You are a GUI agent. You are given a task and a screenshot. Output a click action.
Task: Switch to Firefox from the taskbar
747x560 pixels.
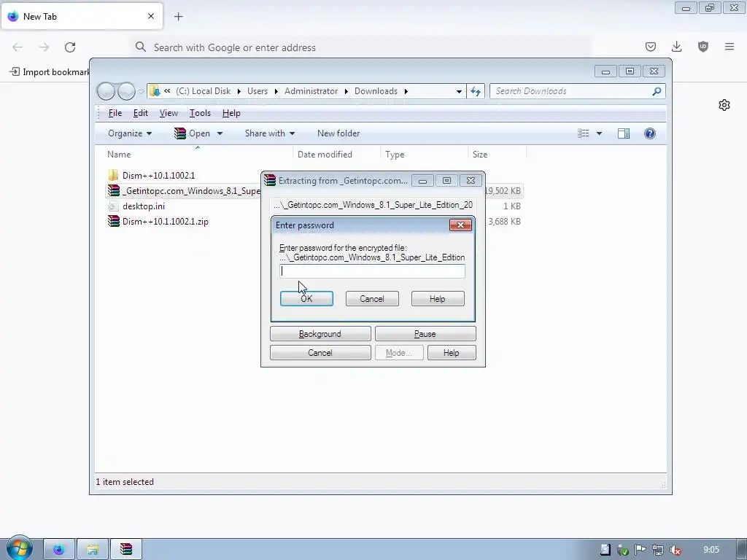point(58,550)
